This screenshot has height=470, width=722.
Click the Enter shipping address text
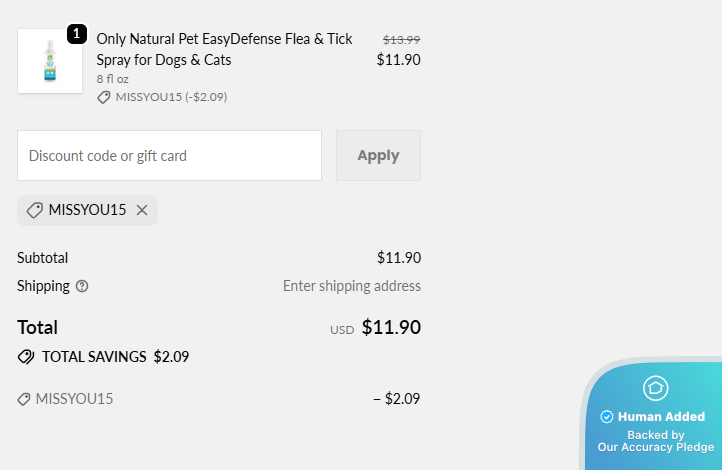[x=351, y=286]
